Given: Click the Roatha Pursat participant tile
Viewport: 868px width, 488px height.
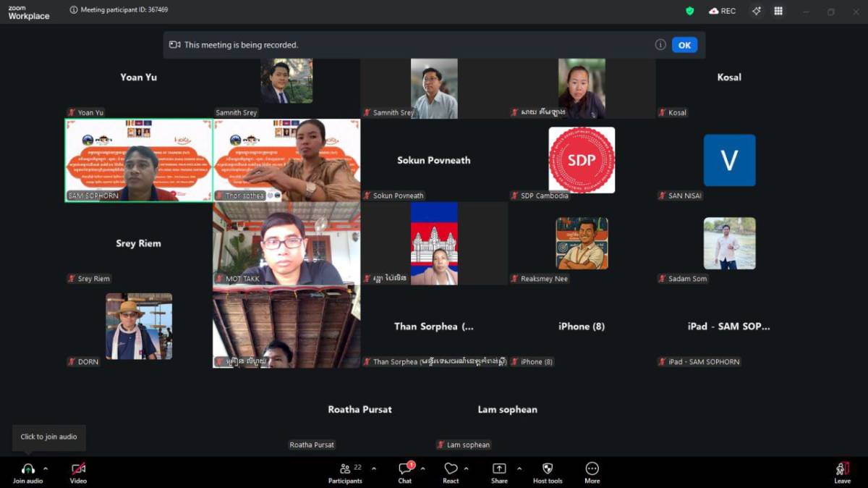Looking at the screenshot, I should (360, 409).
